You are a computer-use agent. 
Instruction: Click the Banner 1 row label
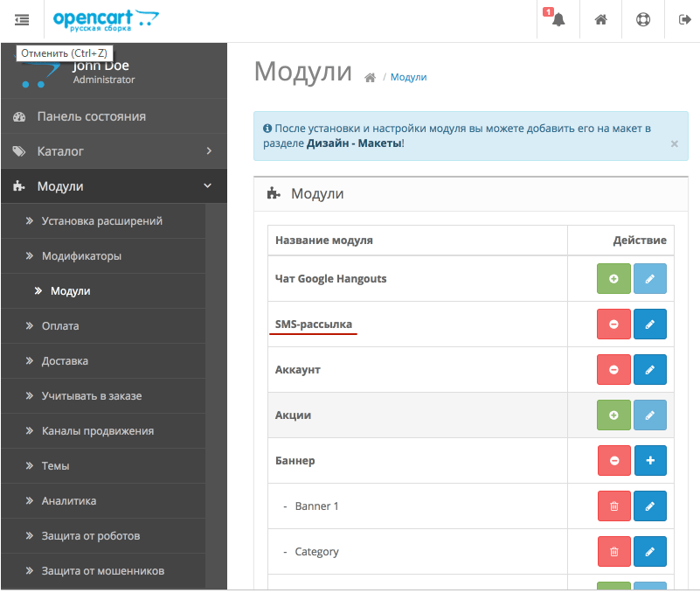(x=316, y=506)
